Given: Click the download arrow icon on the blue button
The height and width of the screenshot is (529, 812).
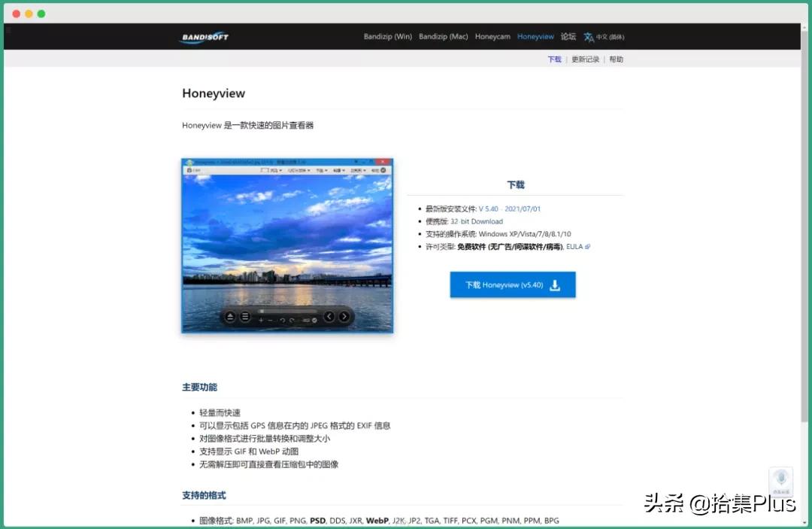Looking at the screenshot, I should tap(555, 284).
